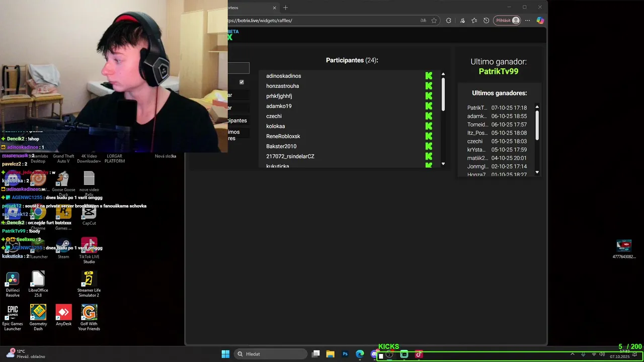Click winner entry dated 04-10-25 20:01
Image resolution: width=644 pixels, height=362 pixels.
click(497, 158)
